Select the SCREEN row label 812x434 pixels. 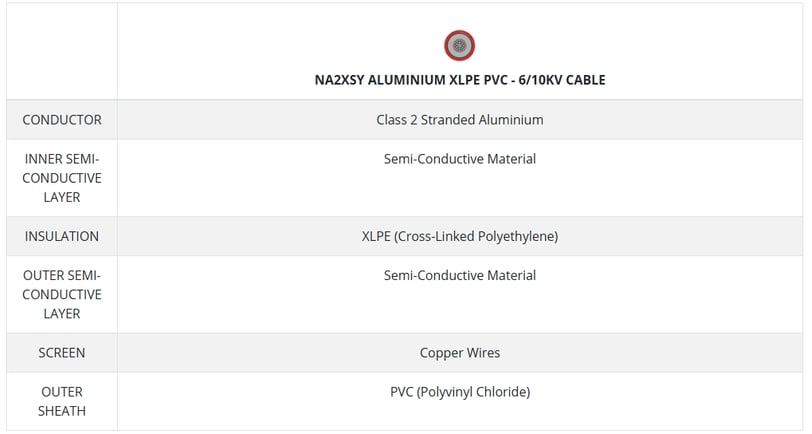coord(62,353)
